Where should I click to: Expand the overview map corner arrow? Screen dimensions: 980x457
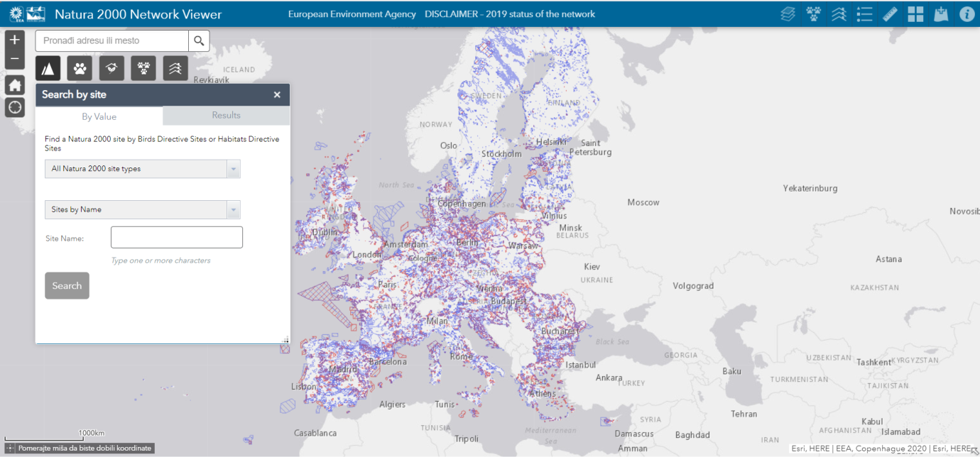pyautogui.click(x=975, y=451)
